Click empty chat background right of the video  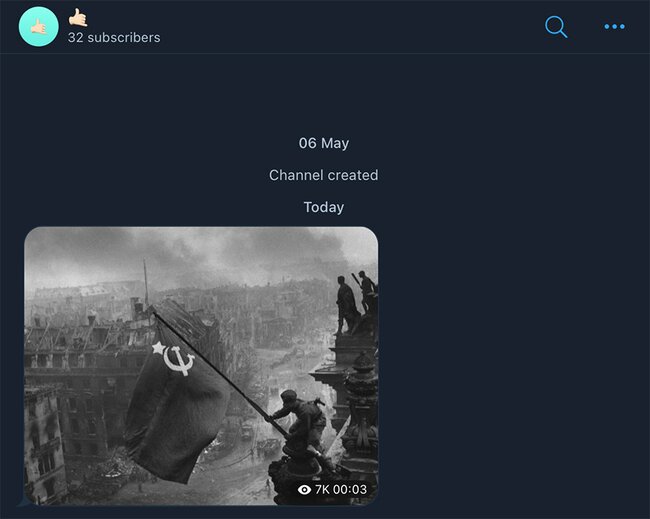510,370
